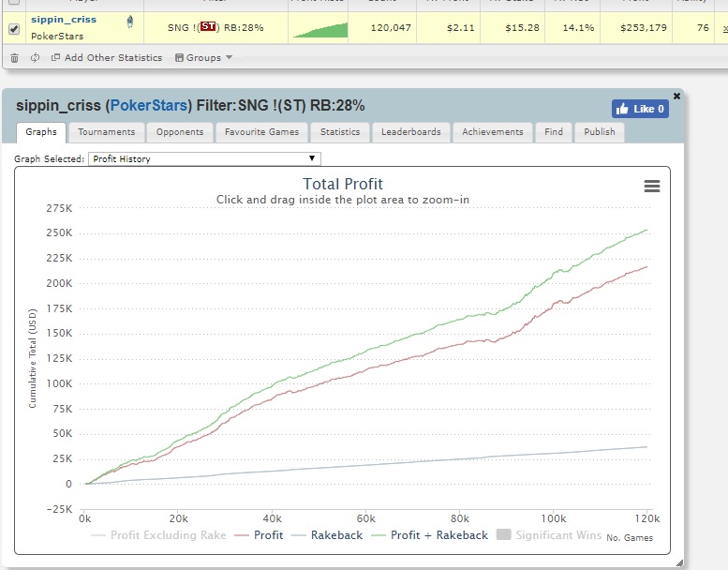The height and width of the screenshot is (570, 728).
Task: Click the PokerStars link in panel title
Action: pyautogui.click(x=149, y=105)
